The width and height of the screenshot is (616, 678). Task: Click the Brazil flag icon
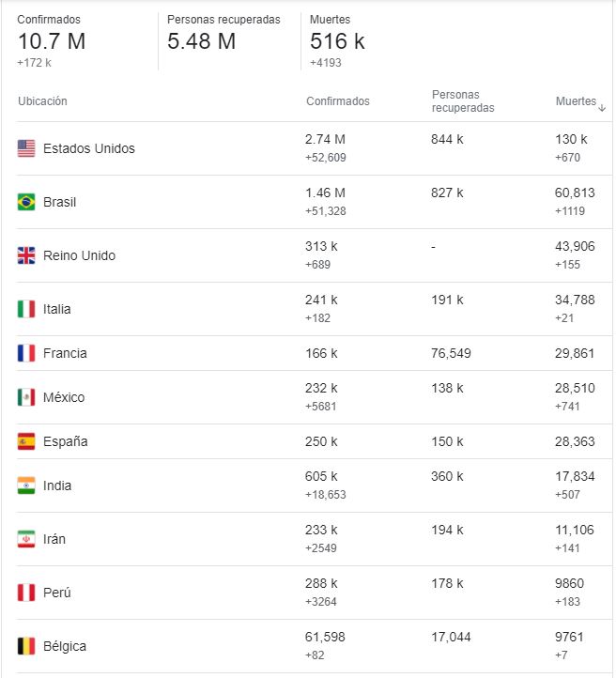pos(26,202)
